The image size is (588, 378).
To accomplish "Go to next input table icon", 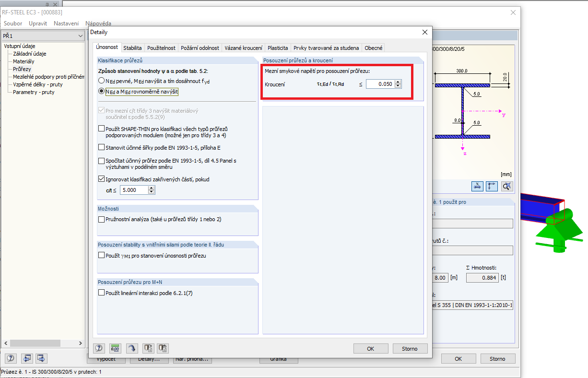I will 42,358.
